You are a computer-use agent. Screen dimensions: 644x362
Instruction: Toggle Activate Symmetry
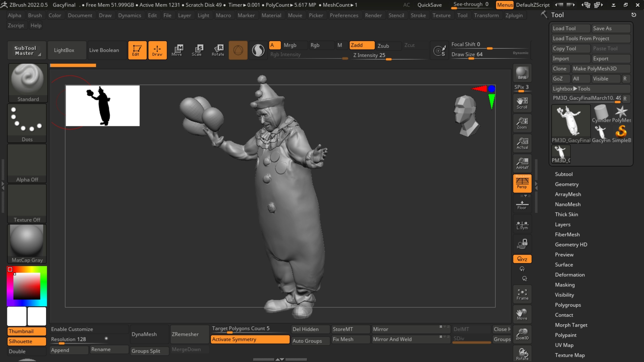250,339
